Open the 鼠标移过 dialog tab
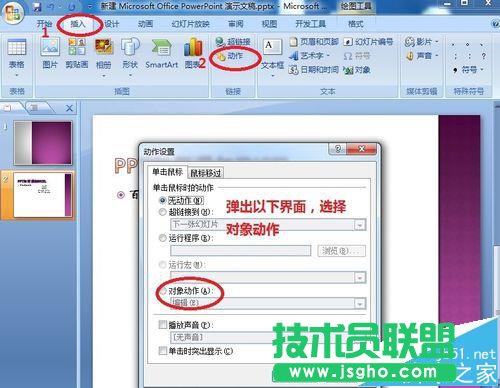The width and height of the screenshot is (500, 388). pyautogui.click(x=205, y=173)
